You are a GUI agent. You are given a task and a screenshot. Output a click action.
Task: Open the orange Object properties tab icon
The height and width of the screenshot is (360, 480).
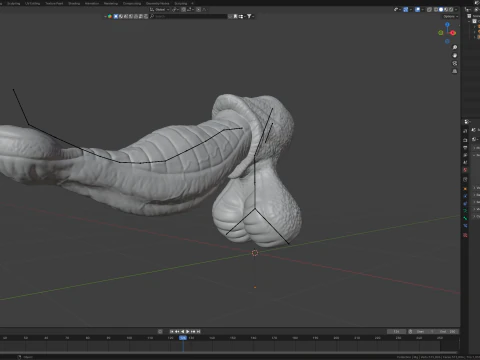465,189
